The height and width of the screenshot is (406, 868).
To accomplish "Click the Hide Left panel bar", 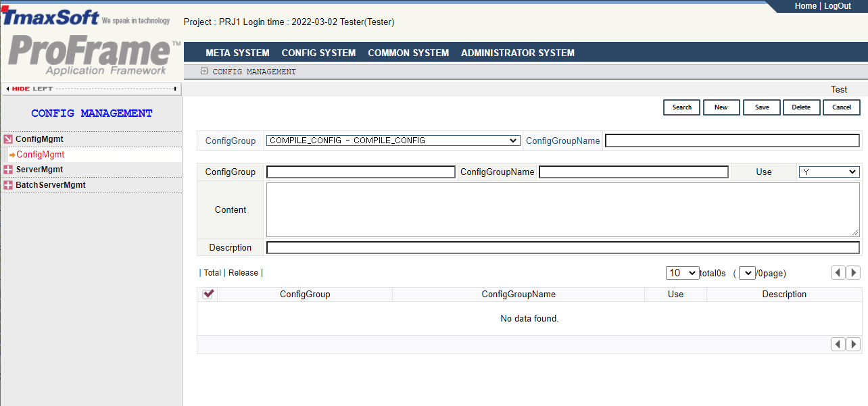I will (x=91, y=88).
